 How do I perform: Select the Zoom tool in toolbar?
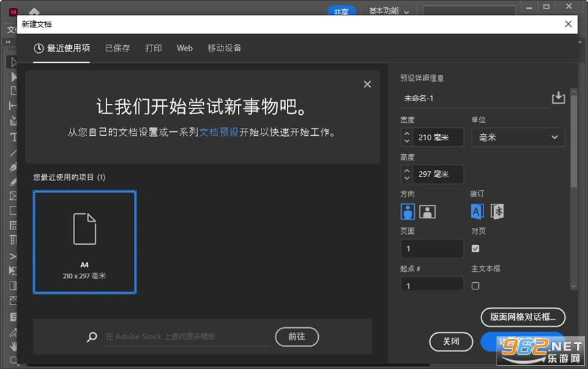point(14,361)
